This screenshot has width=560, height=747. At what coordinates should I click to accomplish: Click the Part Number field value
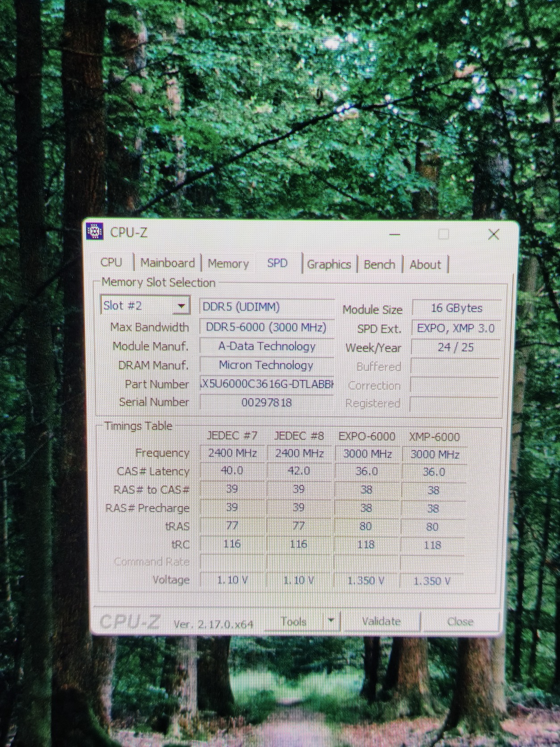tap(267, 384)
